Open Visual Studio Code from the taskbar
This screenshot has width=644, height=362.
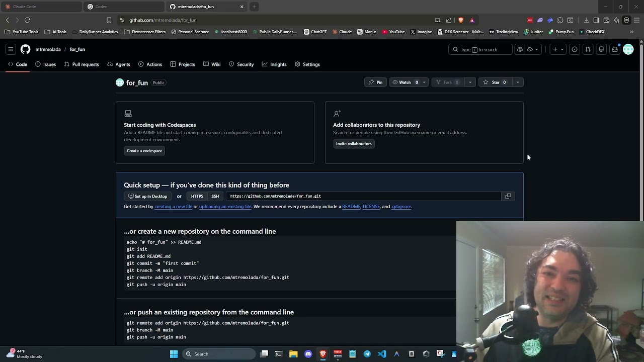[382, 354]
